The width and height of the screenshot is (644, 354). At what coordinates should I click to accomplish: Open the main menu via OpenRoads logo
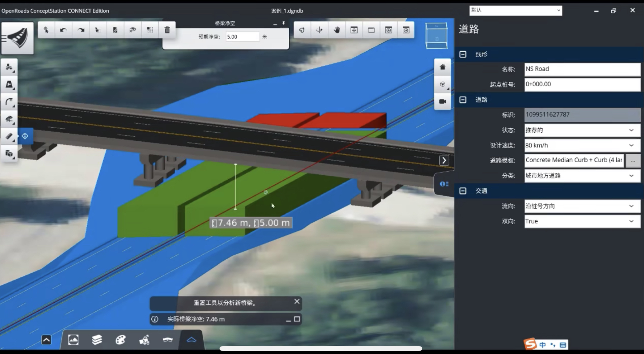point(17,38)
